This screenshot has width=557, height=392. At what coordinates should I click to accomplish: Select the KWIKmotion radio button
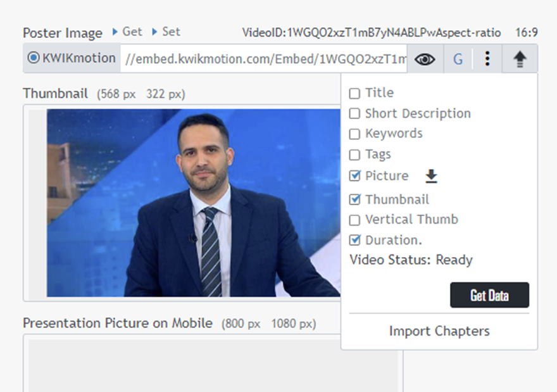pyautogui.click(x=34, y=58)
